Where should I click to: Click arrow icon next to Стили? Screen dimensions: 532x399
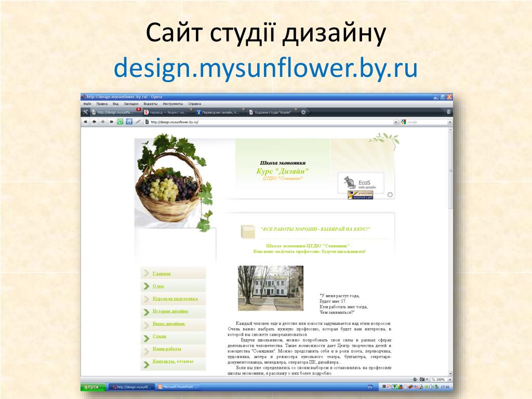(146, 338)
